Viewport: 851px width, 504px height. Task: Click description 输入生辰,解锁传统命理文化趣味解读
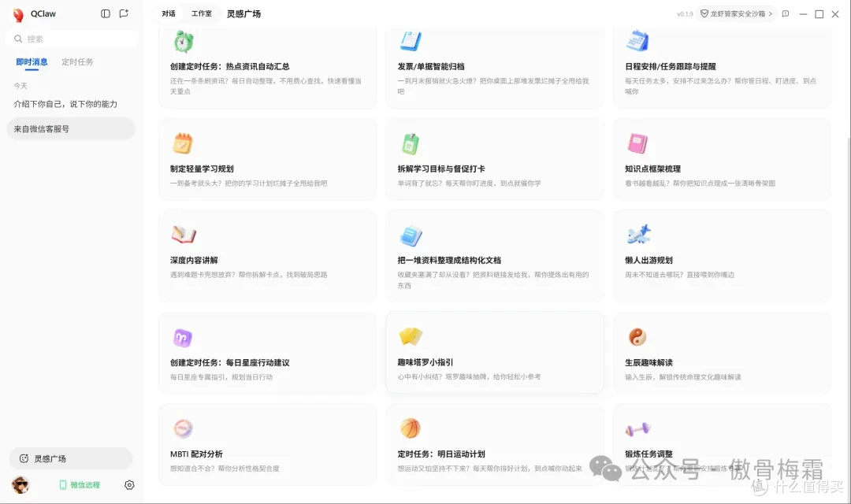682,376
